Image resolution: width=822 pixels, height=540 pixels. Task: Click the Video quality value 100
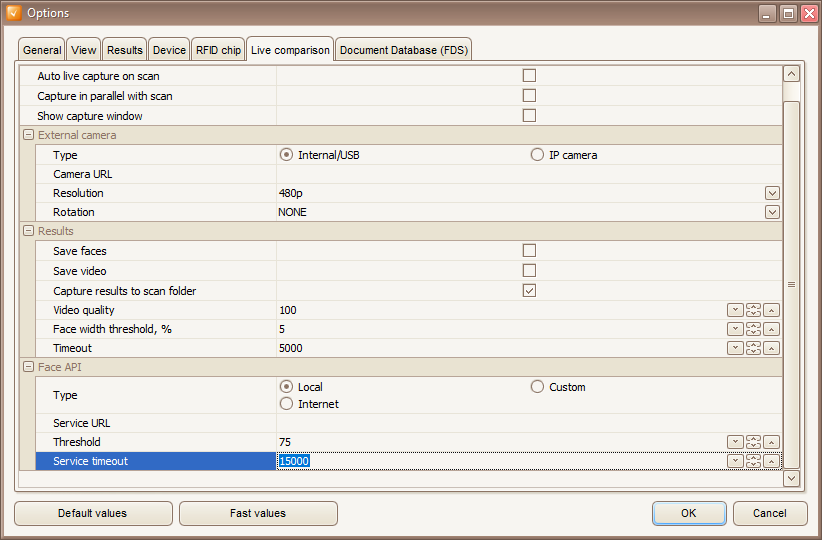[x=288, y=310]
